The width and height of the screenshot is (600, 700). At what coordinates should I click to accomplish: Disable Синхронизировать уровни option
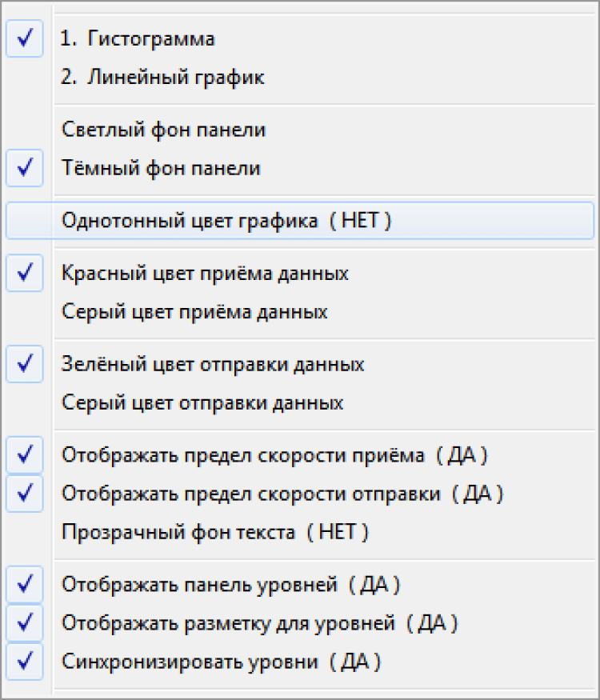click(221, 662)
